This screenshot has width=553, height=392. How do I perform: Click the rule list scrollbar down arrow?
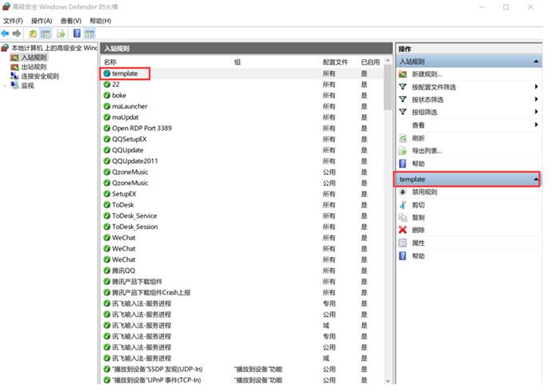pos(388,381)
